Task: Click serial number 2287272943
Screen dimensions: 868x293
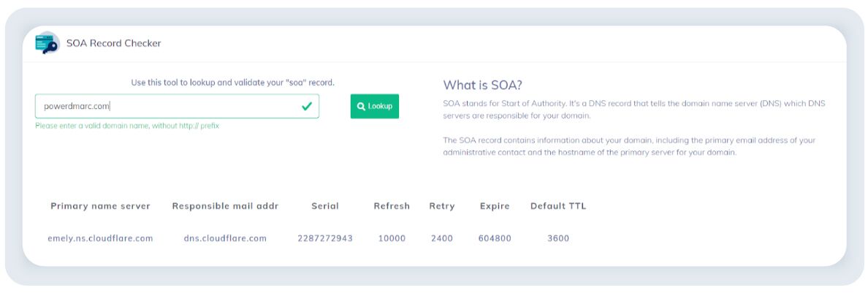Action: [x=325, y=238]
